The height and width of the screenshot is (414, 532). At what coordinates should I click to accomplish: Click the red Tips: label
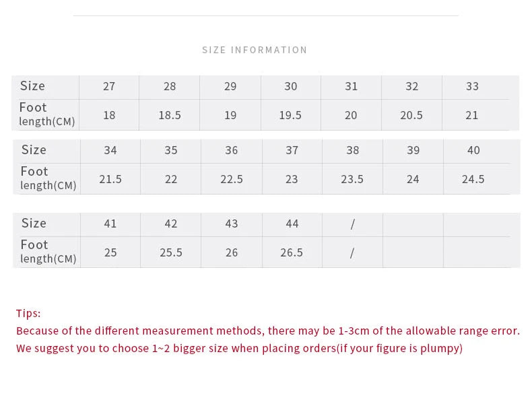[x=28, y=313]
